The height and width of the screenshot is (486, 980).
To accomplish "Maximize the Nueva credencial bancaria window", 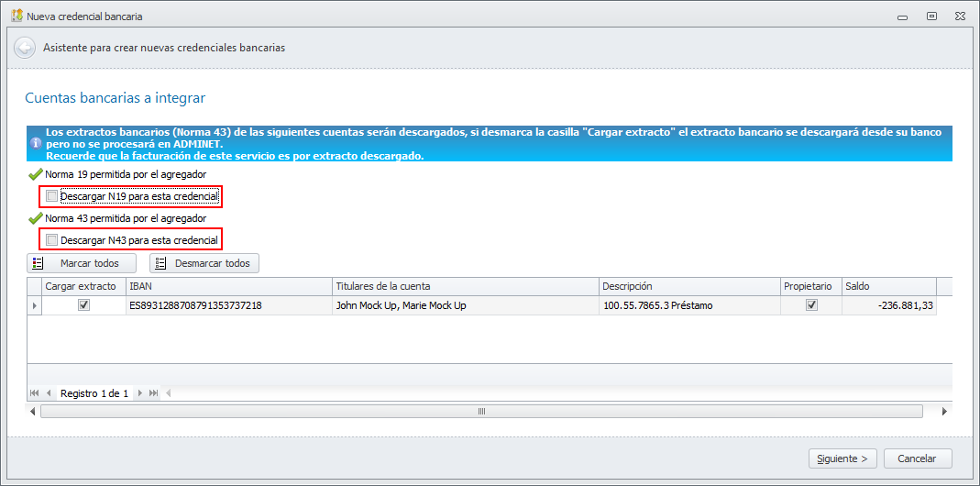I will pos(931,17).
